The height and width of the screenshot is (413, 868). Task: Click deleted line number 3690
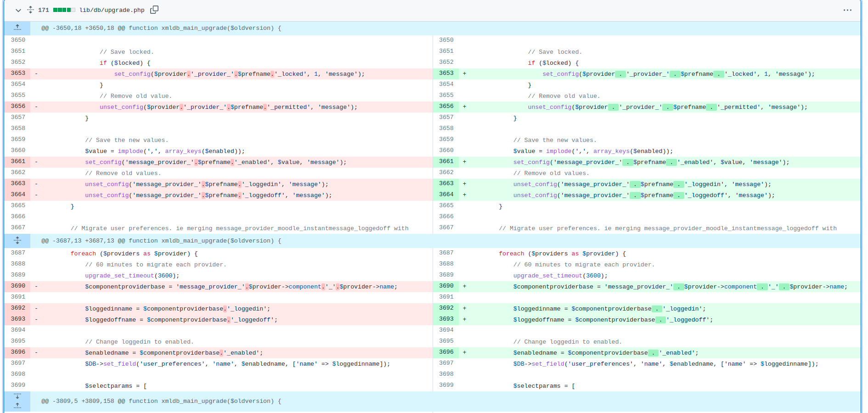(18, 286)
